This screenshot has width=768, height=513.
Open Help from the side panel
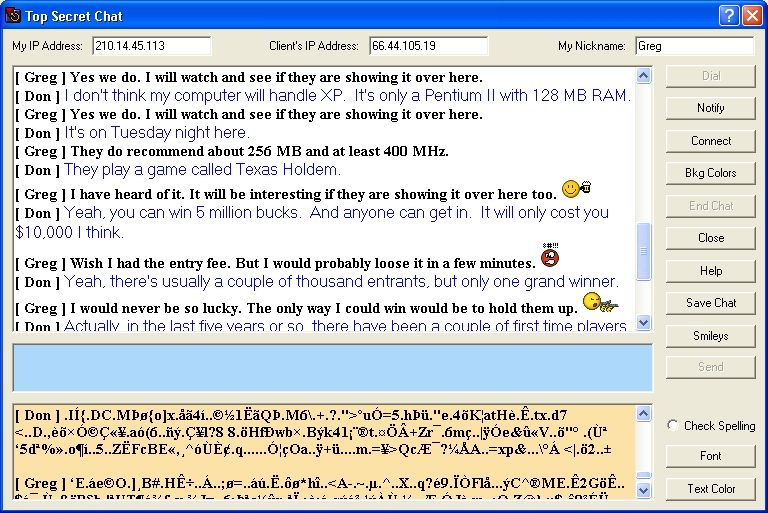pos(710,271)
